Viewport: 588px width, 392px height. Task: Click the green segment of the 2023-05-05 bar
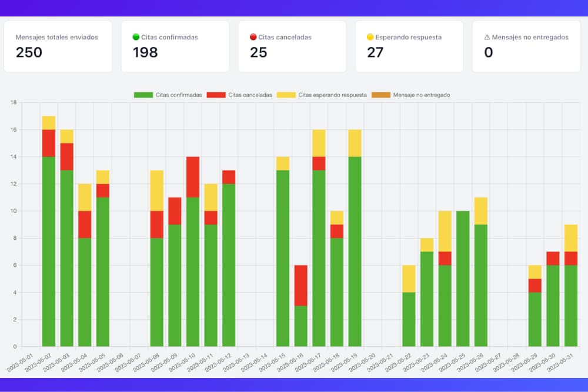103,272
